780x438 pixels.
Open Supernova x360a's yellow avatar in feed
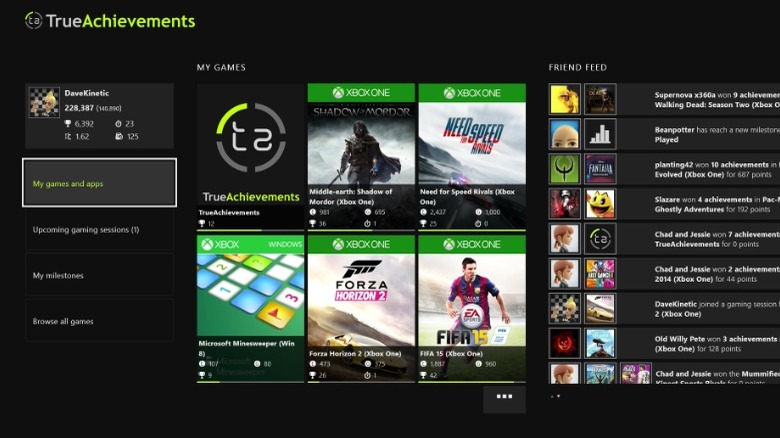click(565, 99)
